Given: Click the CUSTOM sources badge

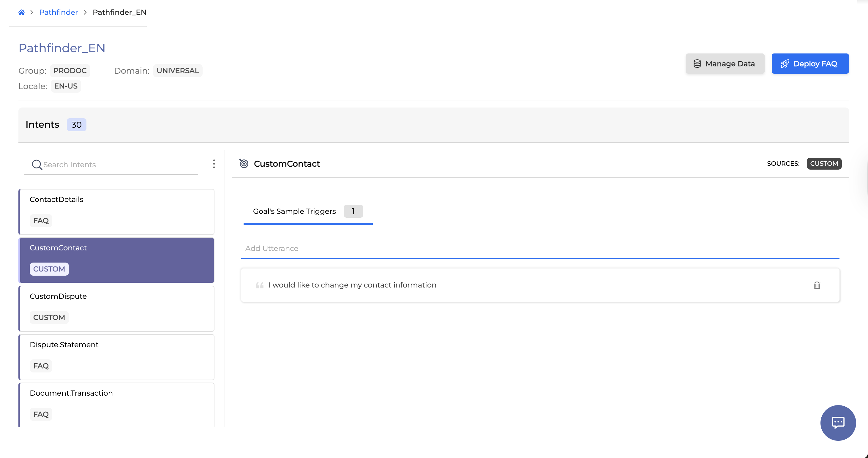Looking at the screenshot, I should point(824,163).
